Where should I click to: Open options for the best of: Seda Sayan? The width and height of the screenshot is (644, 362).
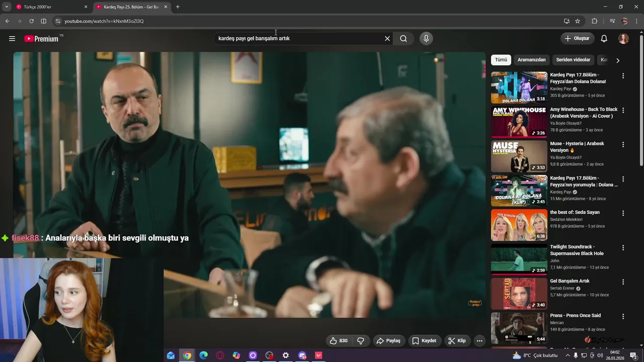623,213
